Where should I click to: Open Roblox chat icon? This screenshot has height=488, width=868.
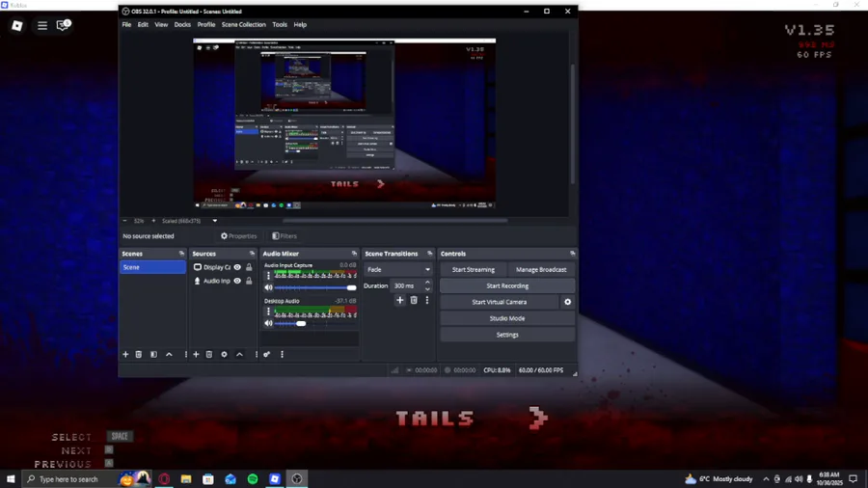[63, 25]
